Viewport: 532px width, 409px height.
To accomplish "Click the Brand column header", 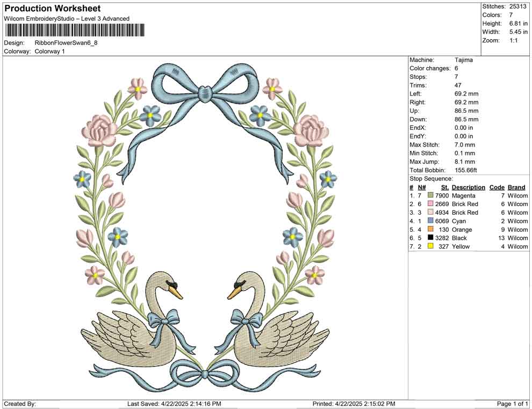I will [x=516, y=187].
